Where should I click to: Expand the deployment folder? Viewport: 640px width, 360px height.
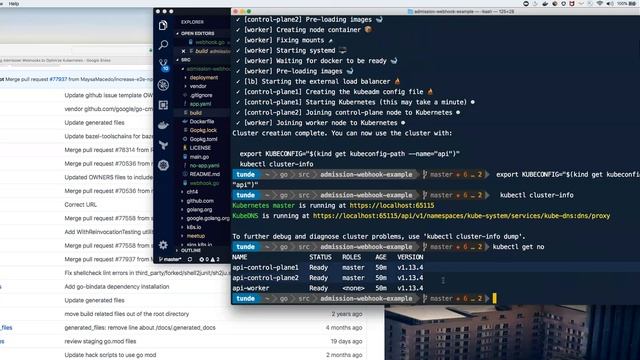point(204,78)
